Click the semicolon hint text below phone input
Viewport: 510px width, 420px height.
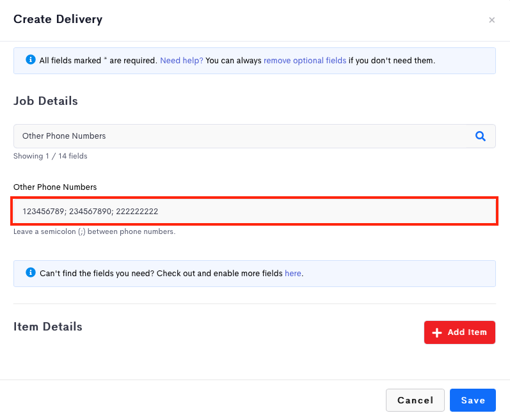pos(94,231)
